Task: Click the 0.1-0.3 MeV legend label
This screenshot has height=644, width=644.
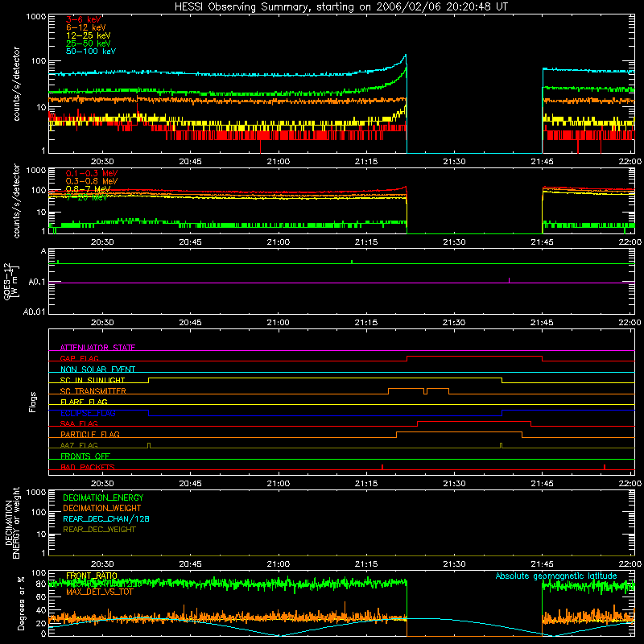Action: coord(92,173)
